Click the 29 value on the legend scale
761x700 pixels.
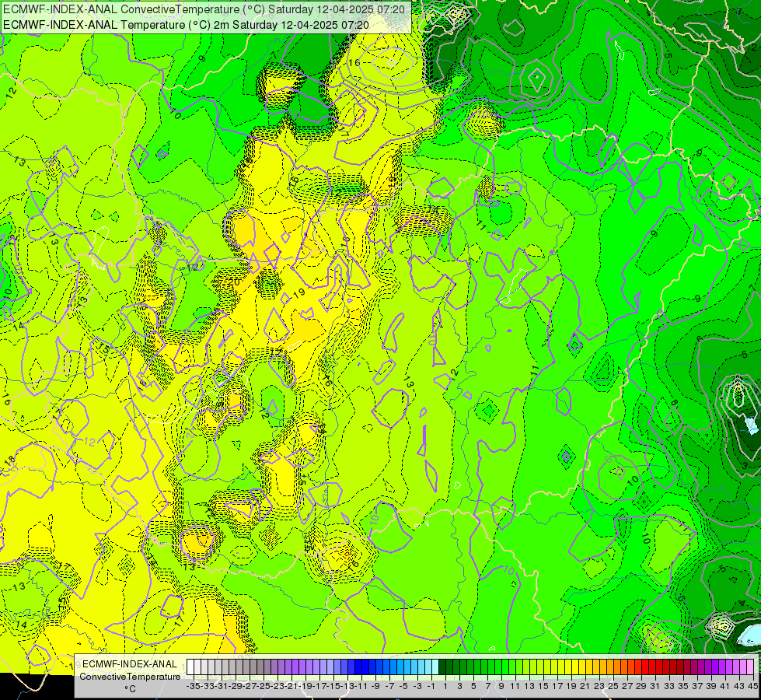point(641,686)
